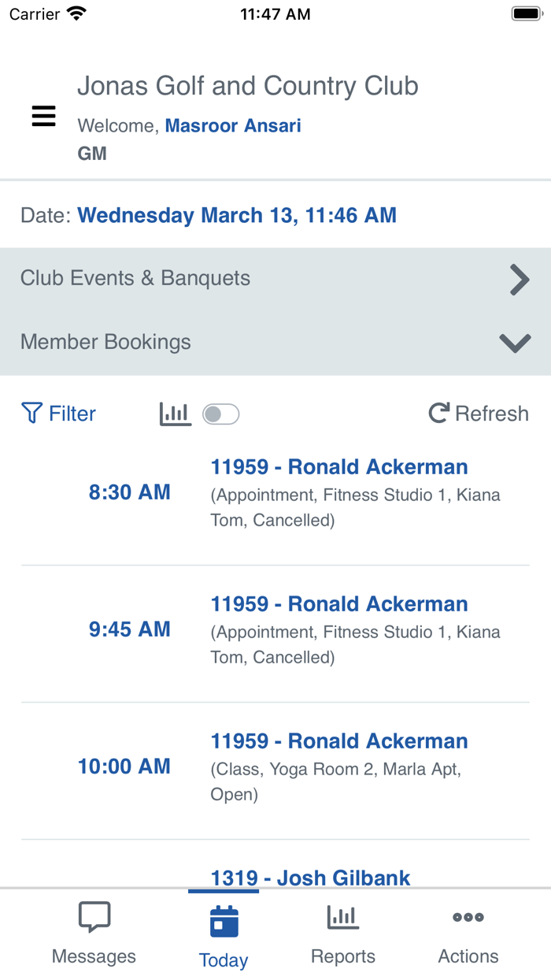
Task: Click the Actions ellipsis icon
Action: 468,916
